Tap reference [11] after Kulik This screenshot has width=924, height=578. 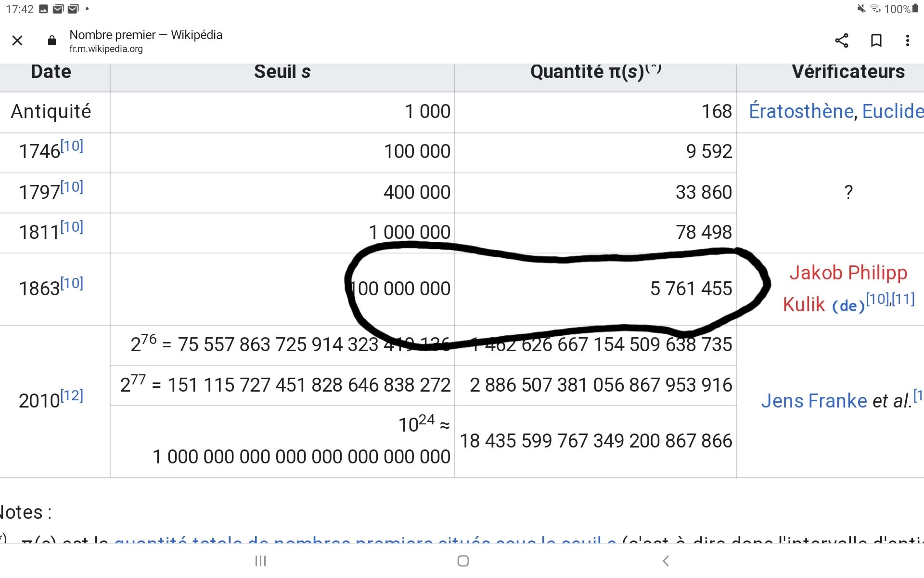903,299
